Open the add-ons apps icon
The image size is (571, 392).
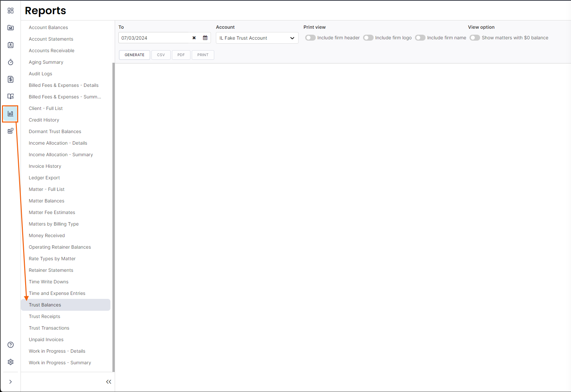click(11, 131)
